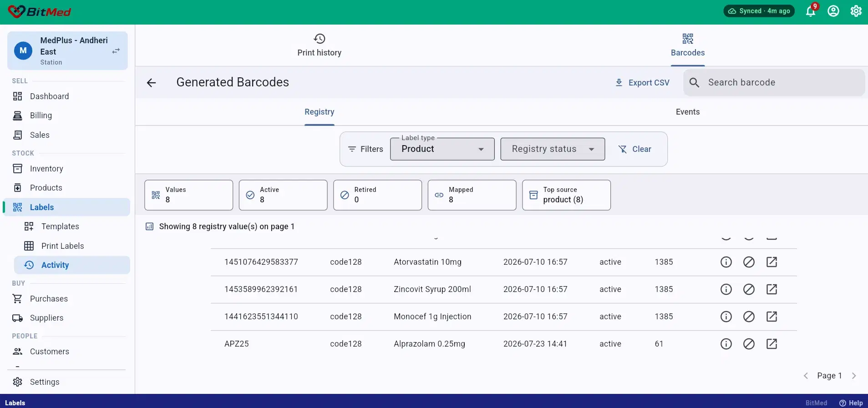Screen dimensions: 868x408
Task: Retire the Atorvastatin 10mg barcode
Action: 749,262
